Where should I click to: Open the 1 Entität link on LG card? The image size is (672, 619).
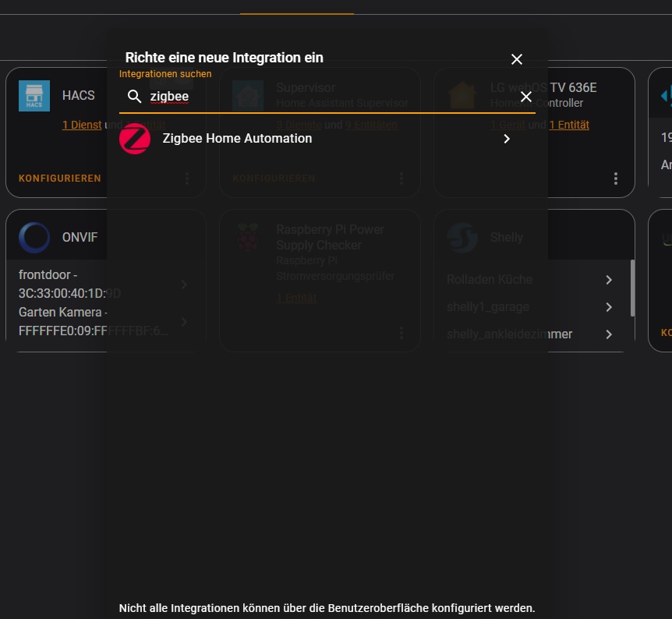coord(569,125)
